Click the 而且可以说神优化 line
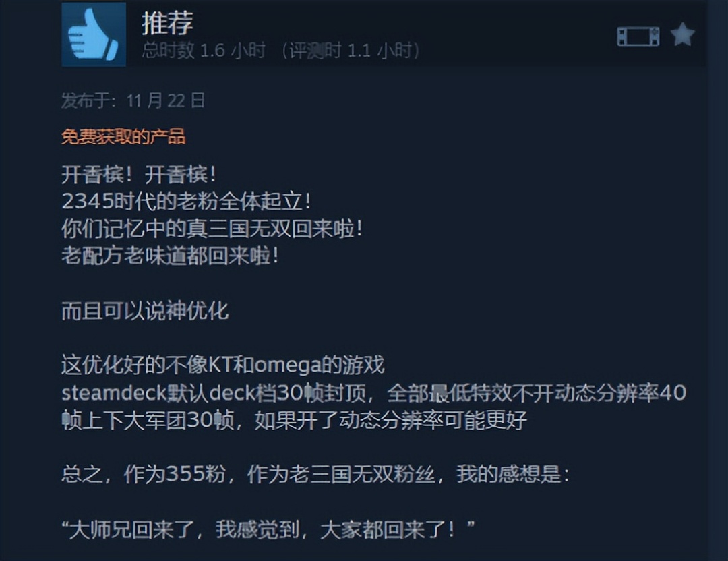The height and width of the screenshot is (561, 728). [x=145, y=311]
